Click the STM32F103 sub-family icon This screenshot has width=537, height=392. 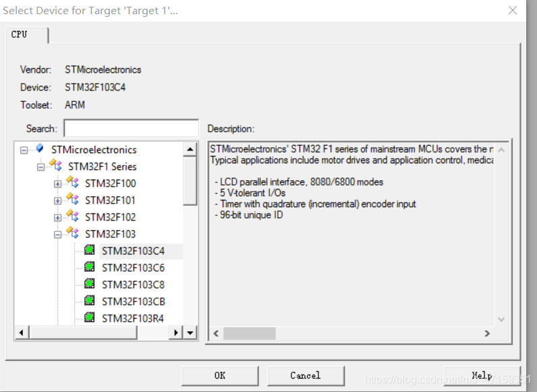[x=73, y=232]
